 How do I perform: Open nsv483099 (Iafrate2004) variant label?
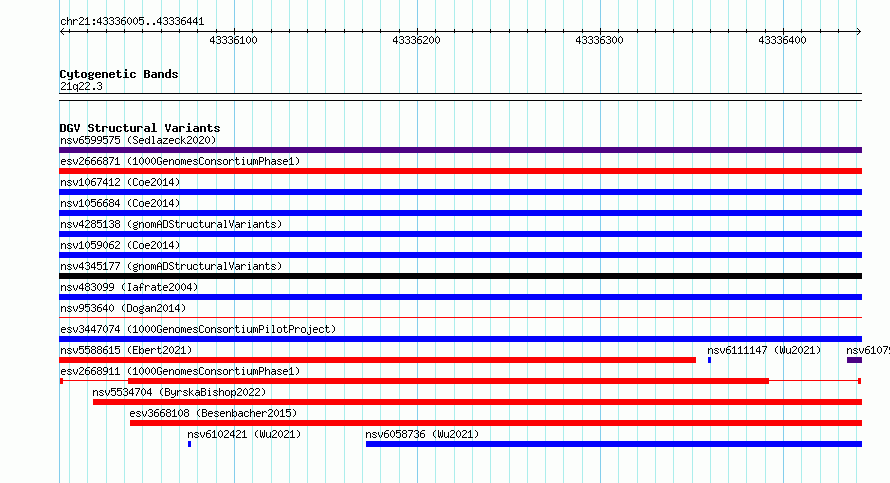click(129, 287)
